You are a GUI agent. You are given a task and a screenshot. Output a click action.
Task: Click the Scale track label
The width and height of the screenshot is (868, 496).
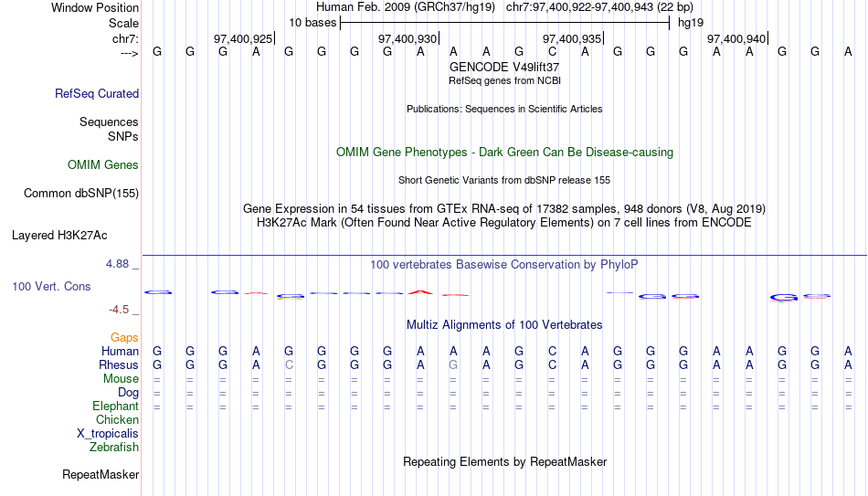123,23
